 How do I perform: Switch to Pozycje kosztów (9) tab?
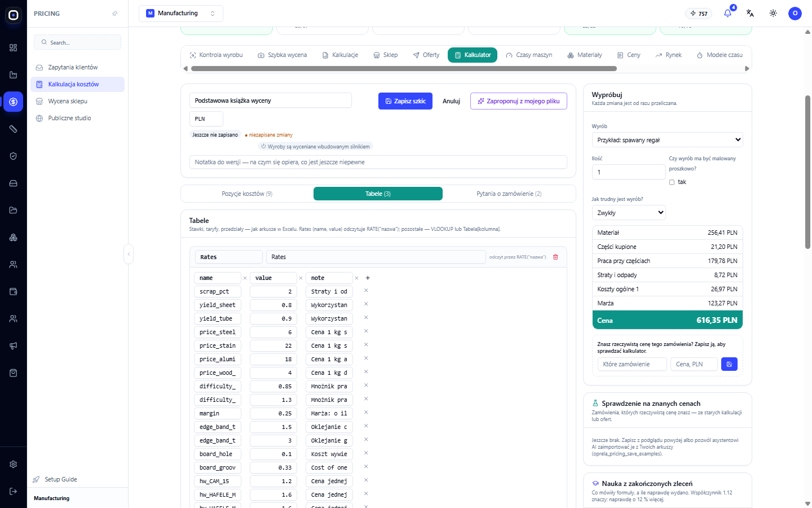pyautogui.click(x=247, y=194)
